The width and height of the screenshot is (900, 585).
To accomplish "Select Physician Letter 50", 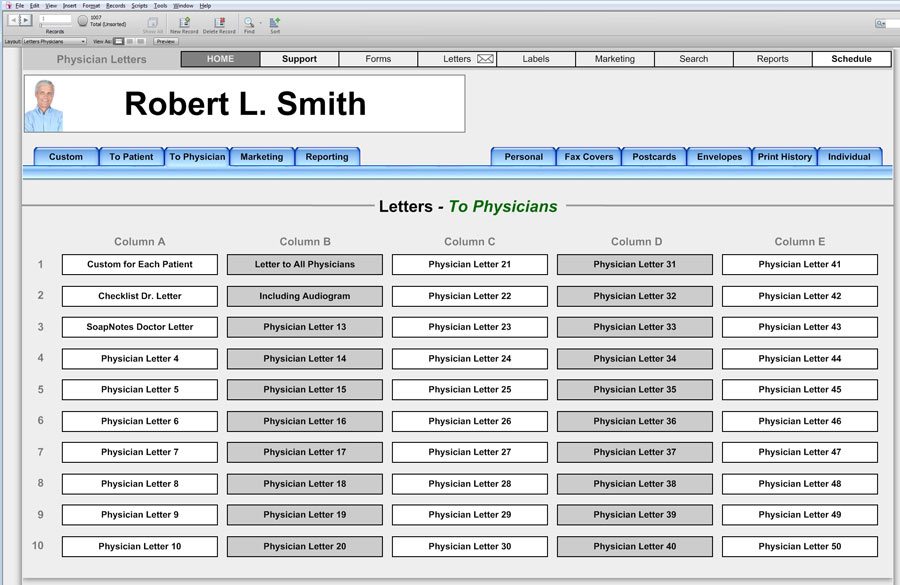I will (x=800, y=547).
